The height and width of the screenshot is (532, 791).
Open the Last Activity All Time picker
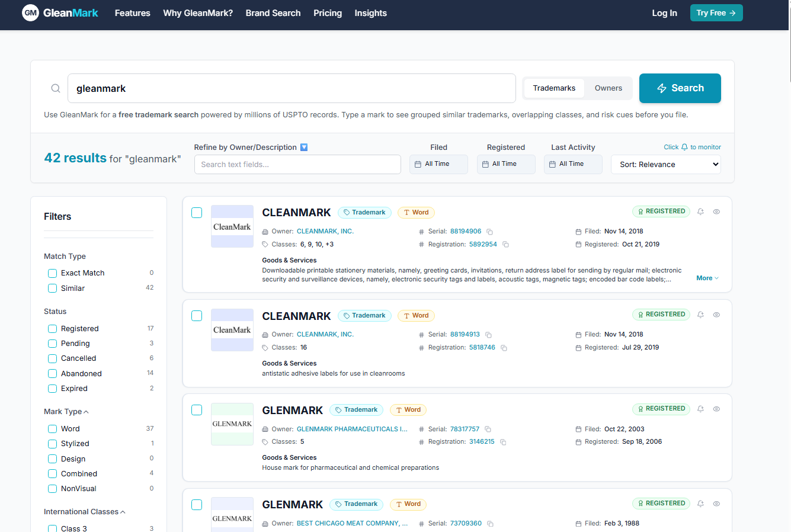click(573, 164)
